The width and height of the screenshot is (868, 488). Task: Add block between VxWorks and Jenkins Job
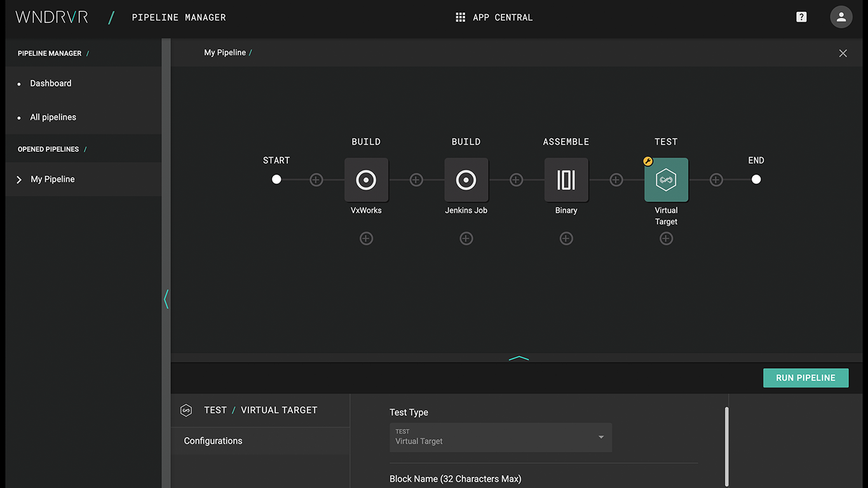pyautogui.click(x=416, y=180)
